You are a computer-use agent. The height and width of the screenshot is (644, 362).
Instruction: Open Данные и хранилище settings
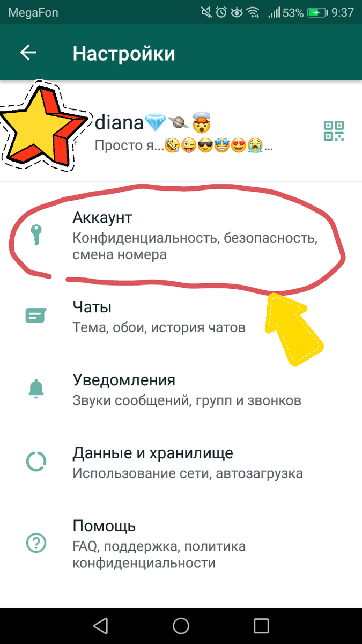pos(181,463)
